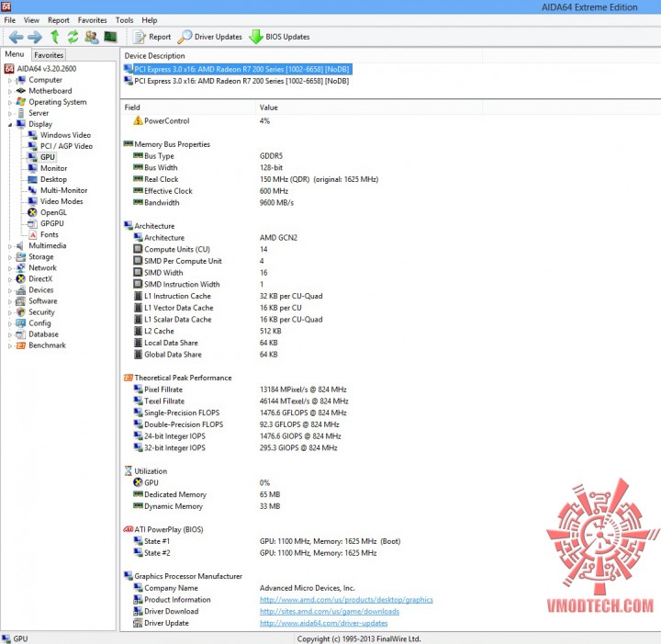Expand the Server tree node
The width and height of the screenshot is (661, 644).
pyautogui.click(x=10, y=113)
